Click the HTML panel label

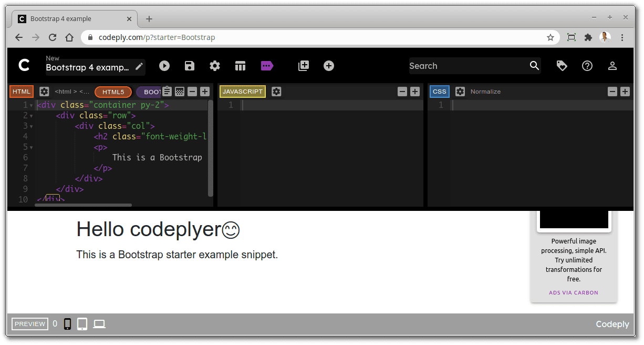click(x=22, y=92)
